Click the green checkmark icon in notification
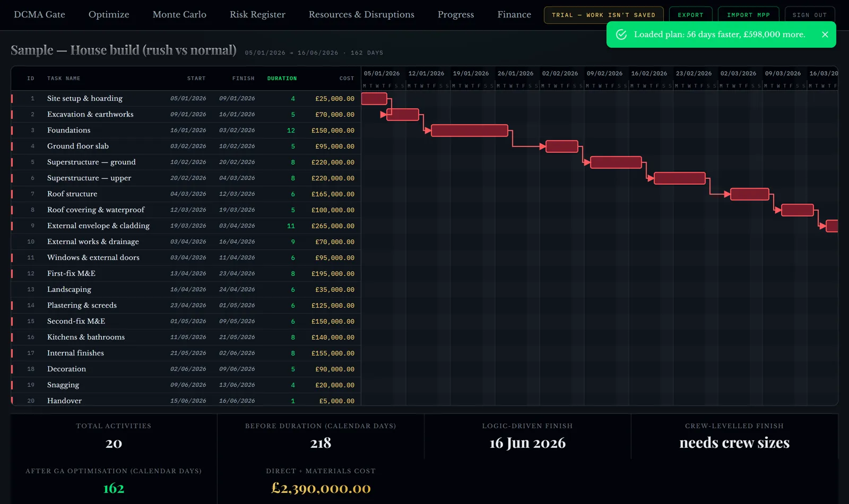This screenshot has height=504, width=849. point(621,34)
